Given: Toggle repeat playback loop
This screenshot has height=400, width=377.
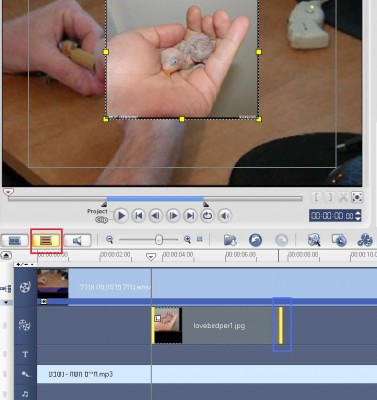Looking at the screenshot, I should click(x=207, y=216).
